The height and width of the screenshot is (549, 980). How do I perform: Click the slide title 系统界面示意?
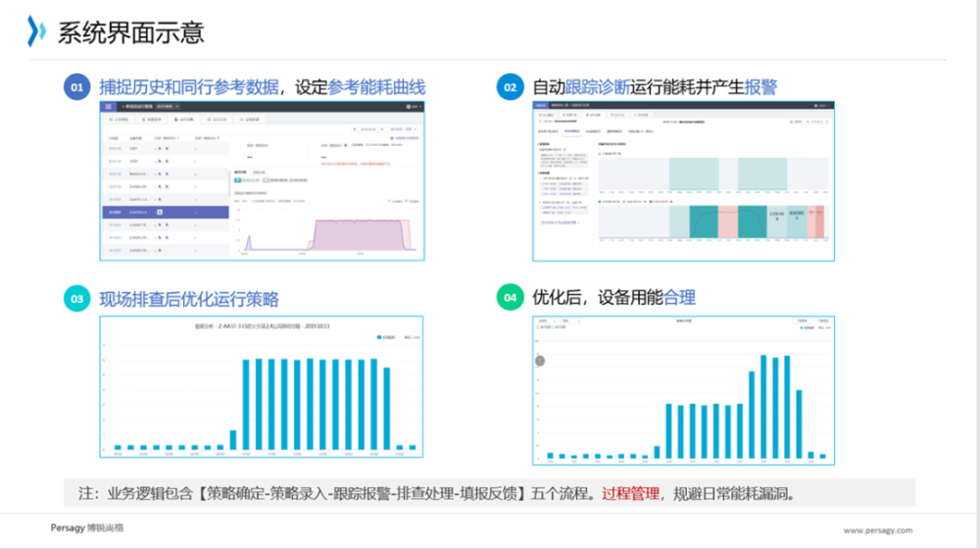[130, 32]
